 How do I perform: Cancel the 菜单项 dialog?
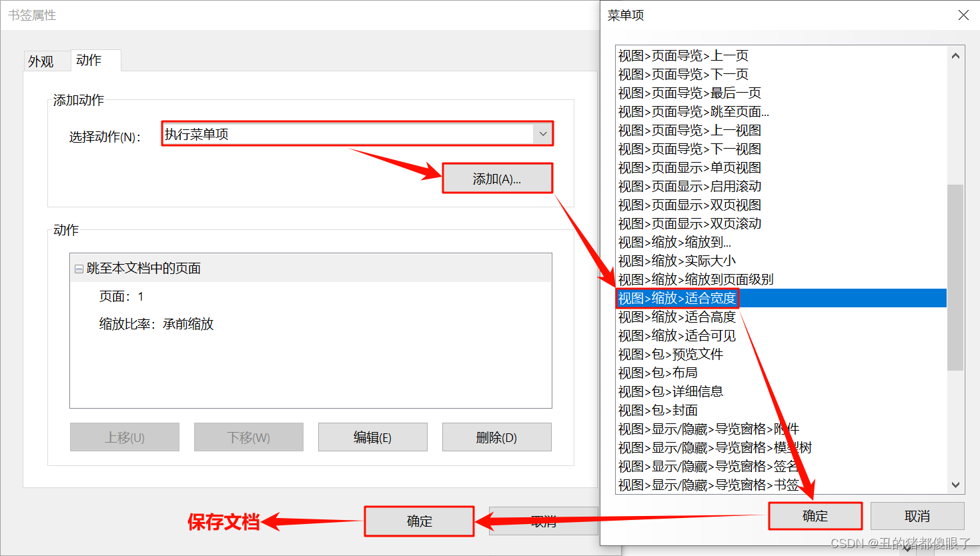(917, 516)
